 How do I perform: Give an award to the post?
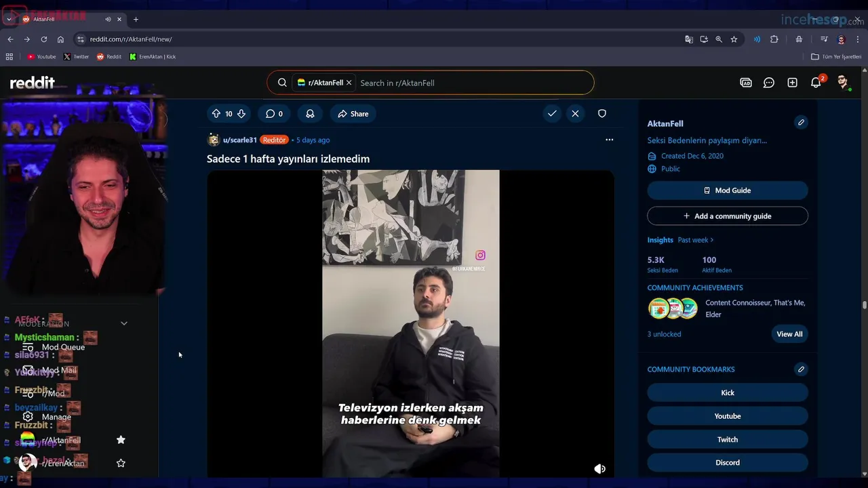click(x=310, y=114)
